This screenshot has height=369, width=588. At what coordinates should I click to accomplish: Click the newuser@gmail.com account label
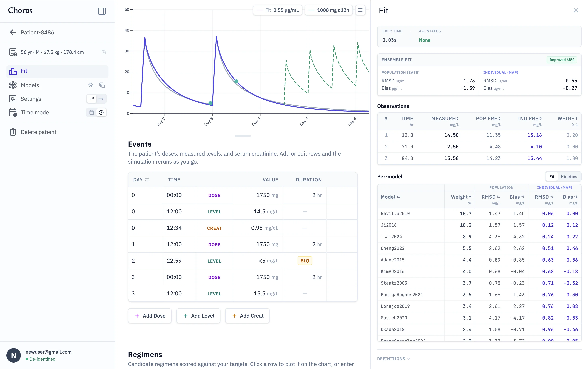[49, 352]
